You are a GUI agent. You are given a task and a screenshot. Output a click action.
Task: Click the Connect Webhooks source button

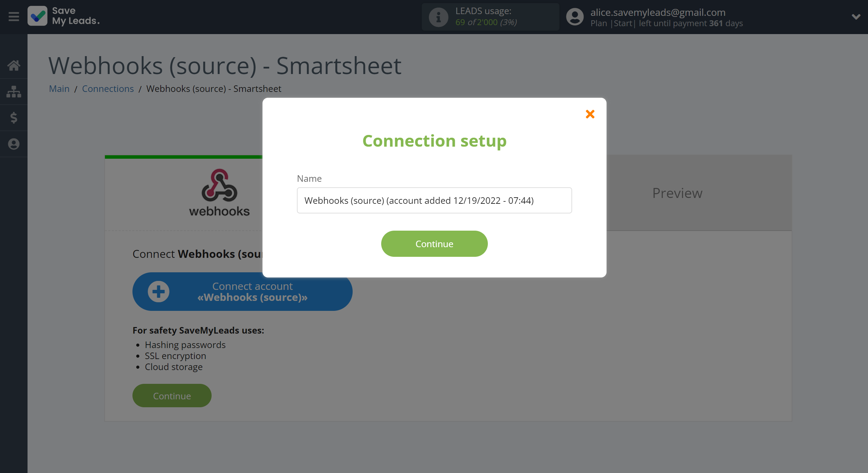[x=242, y=291]
